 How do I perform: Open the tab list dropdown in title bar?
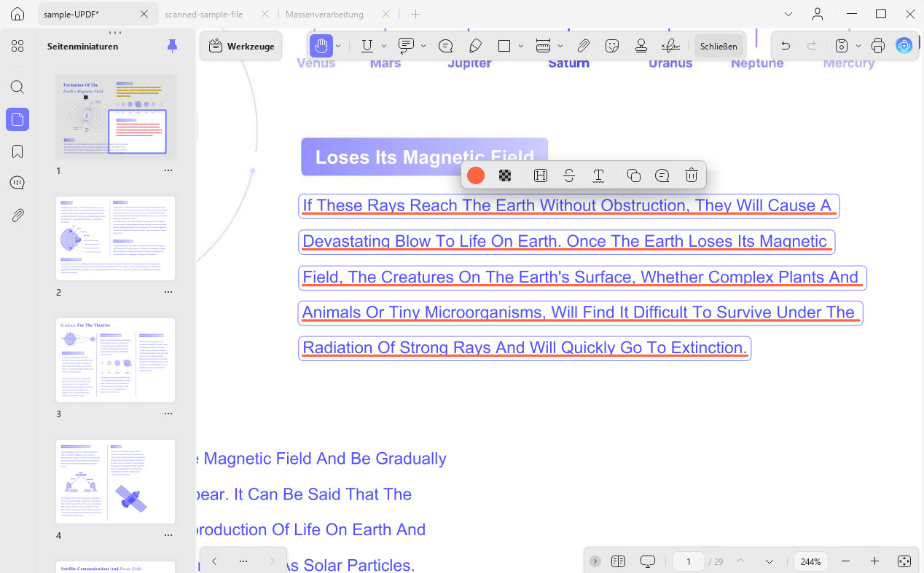788,15
